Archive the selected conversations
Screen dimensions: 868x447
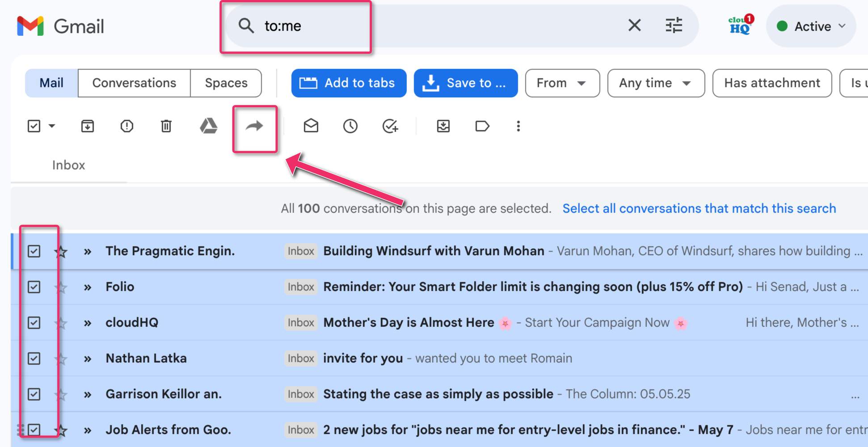pyautogui.click(x=88, y=126)
